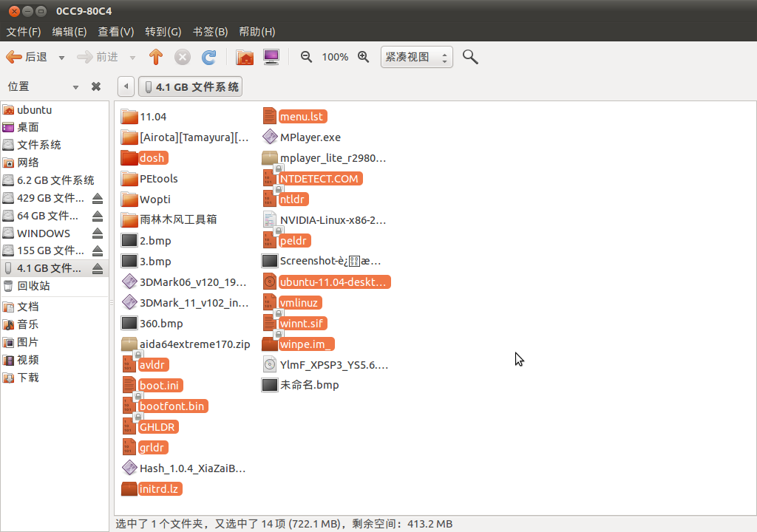Open the 编辑(E) menu

tap(69, 32)
